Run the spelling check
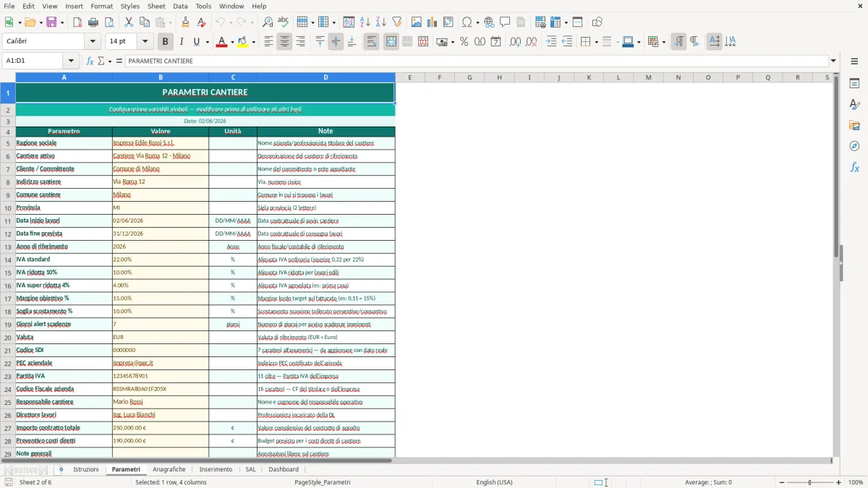The image size is (868, 488). point(284,22)
